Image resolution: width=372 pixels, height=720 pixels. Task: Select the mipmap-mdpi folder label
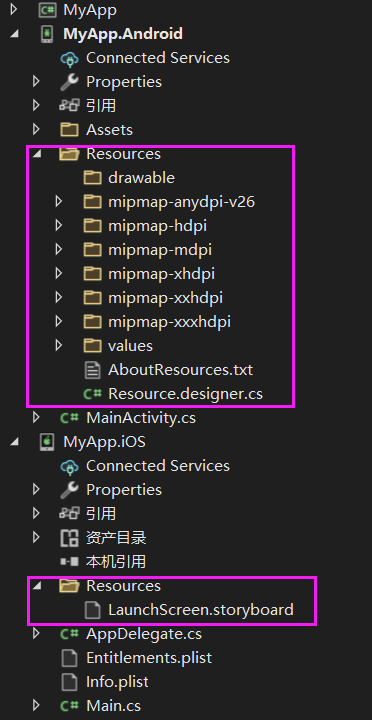(160, 250)
